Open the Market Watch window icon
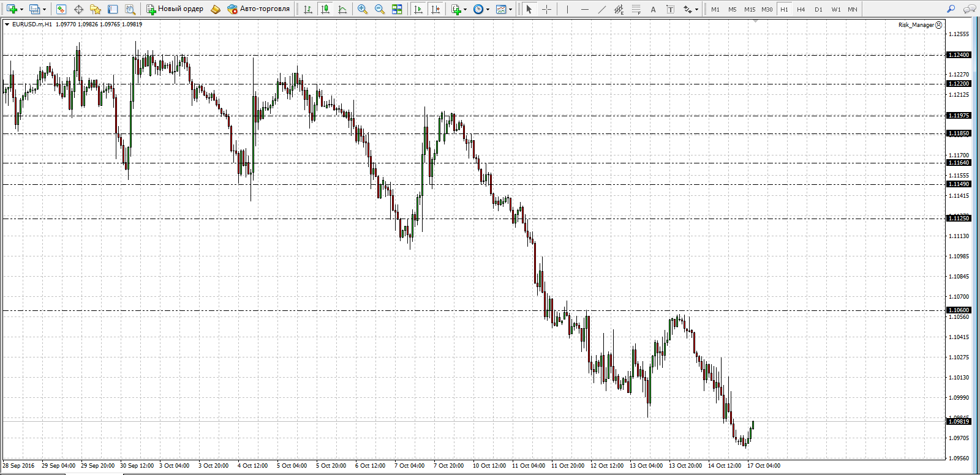Viewport: 980px width, 475px height. tap(61, 9)
